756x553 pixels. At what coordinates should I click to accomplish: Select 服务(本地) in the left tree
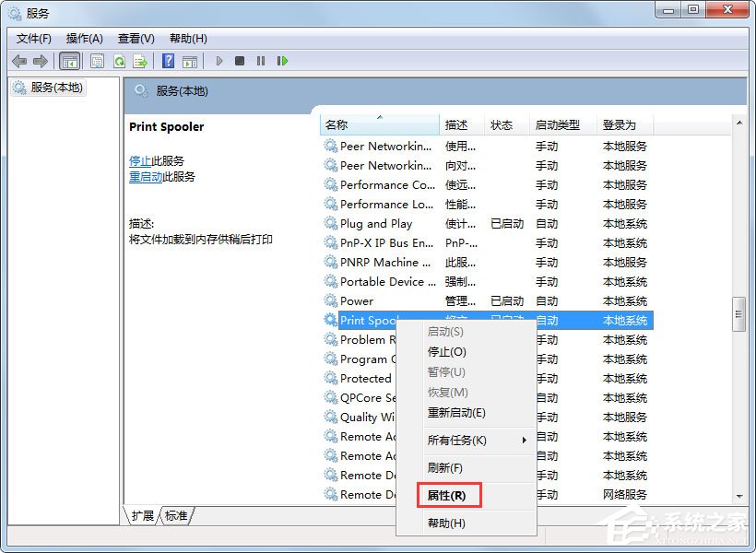(x=55, y=88)
